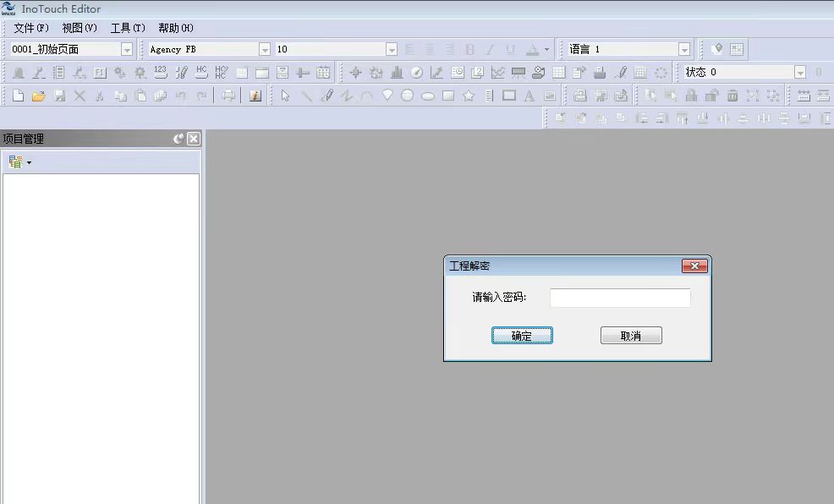
Task: Click the numeric display '123' icon
Action: tap(160, 73)
